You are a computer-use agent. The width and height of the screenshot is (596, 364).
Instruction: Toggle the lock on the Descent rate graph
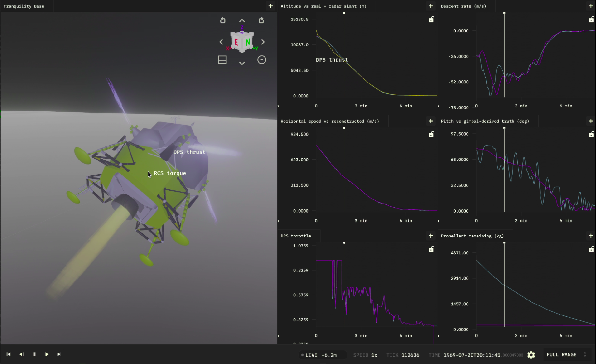pos(591,19)
